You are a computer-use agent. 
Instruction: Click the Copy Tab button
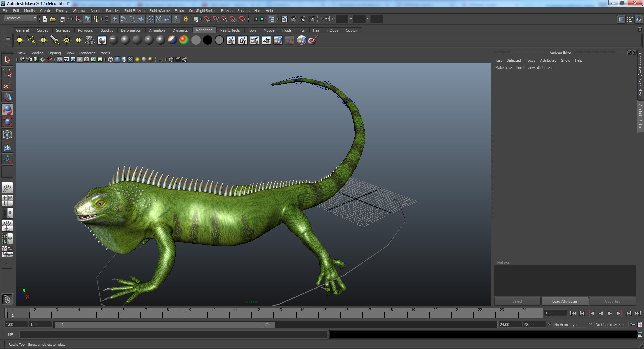coord(612,301)
